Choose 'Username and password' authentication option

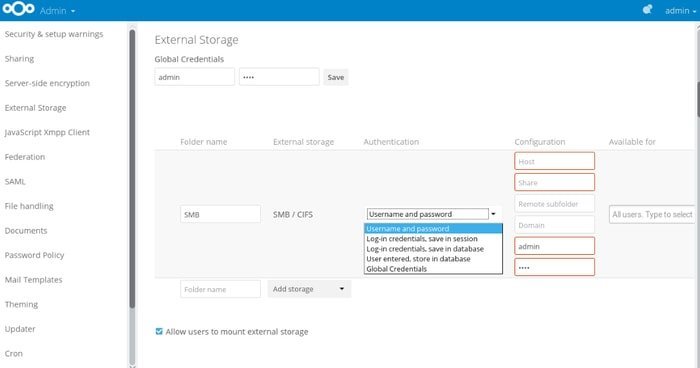[433, 229]
